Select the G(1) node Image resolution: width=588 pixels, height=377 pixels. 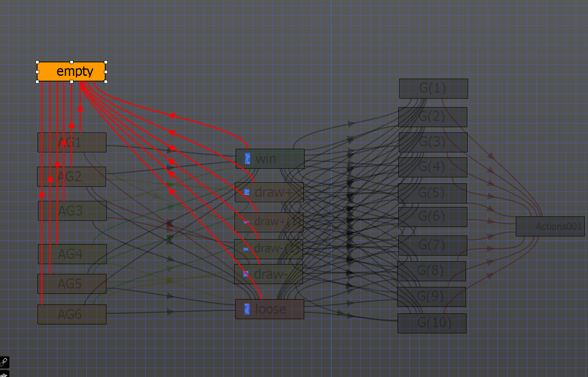point(434,89)
